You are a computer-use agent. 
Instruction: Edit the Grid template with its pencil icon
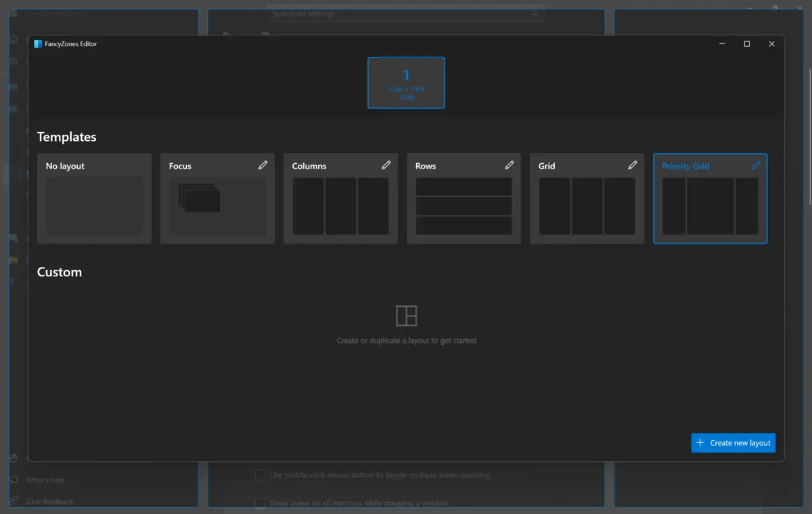point(633,165)
